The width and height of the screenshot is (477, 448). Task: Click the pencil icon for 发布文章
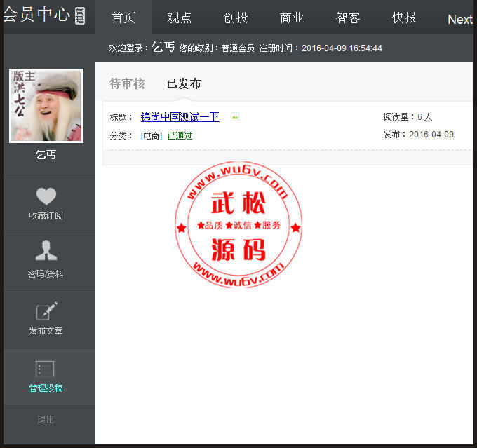pos(46,311)
